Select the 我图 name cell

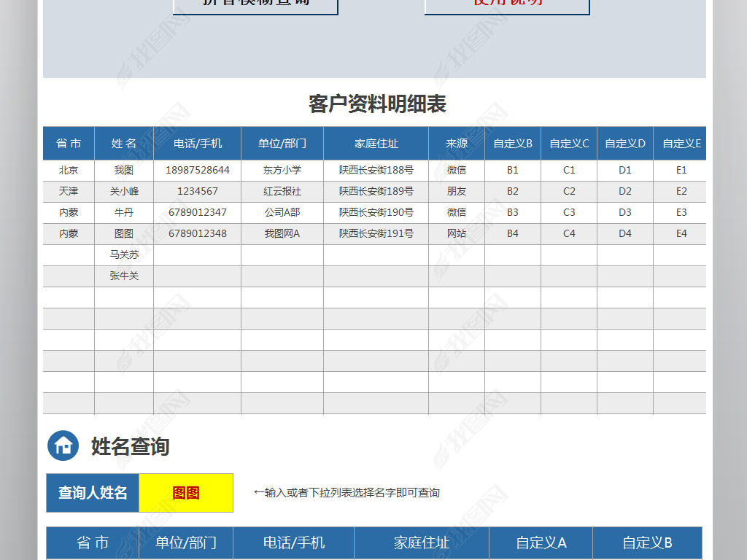click(124, 170)
